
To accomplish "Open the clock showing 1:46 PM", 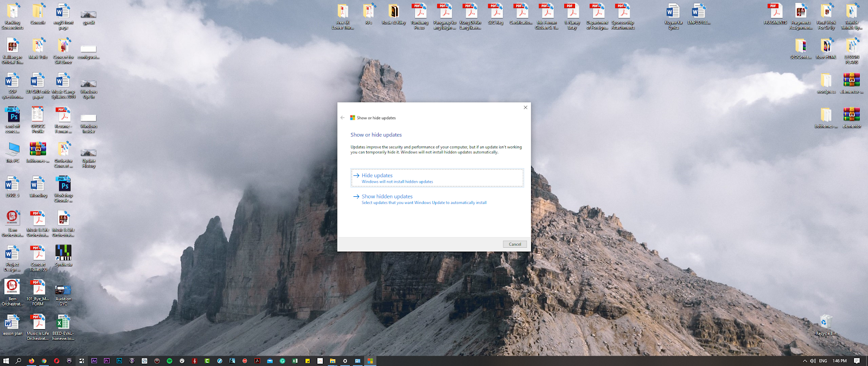I will pos(839,361).
